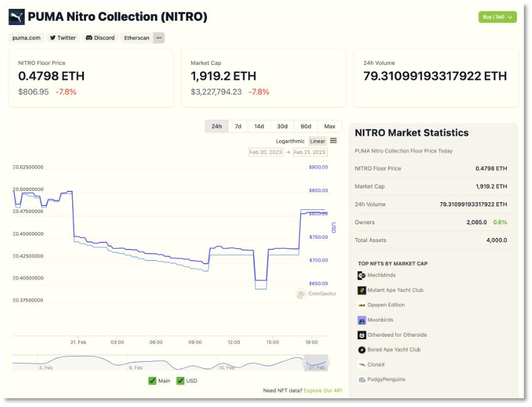Open the Buy / Sell dropdown
The image size is (532, 407).
coord(497,17)
